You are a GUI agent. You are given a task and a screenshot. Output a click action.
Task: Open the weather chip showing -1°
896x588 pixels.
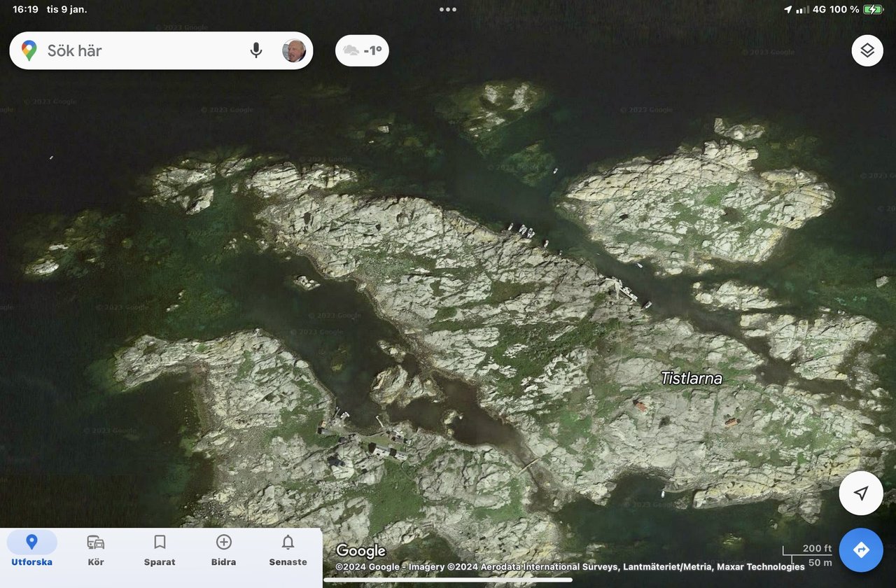362,50
